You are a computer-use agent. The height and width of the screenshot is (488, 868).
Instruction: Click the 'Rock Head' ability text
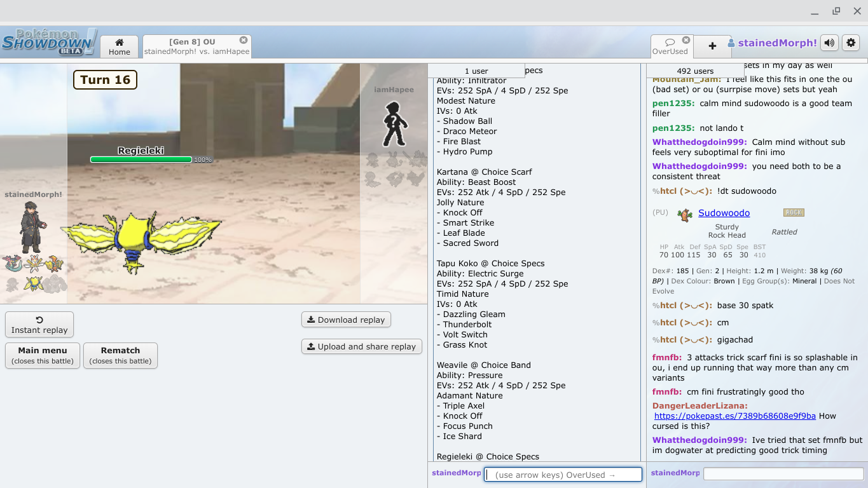pyautogui.click(x=727, y=235)
